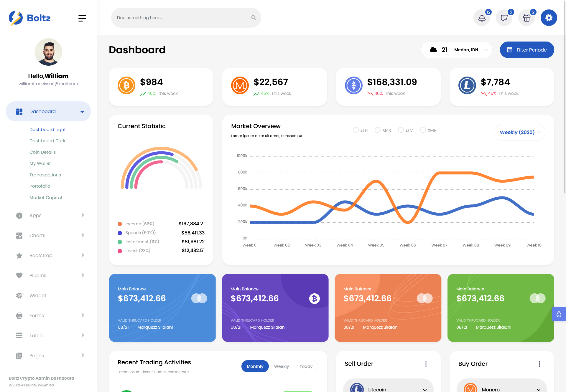Select the ETH radio button

(356, 130)
